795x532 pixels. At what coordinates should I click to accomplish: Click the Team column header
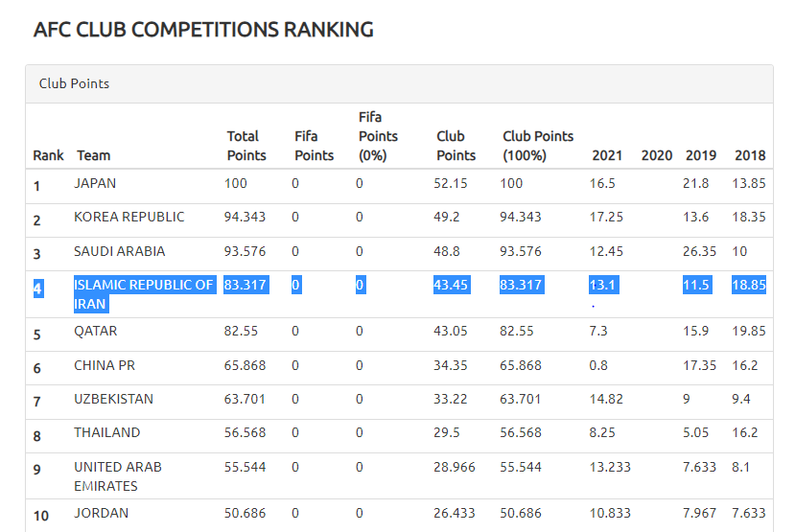pos(93,155)
